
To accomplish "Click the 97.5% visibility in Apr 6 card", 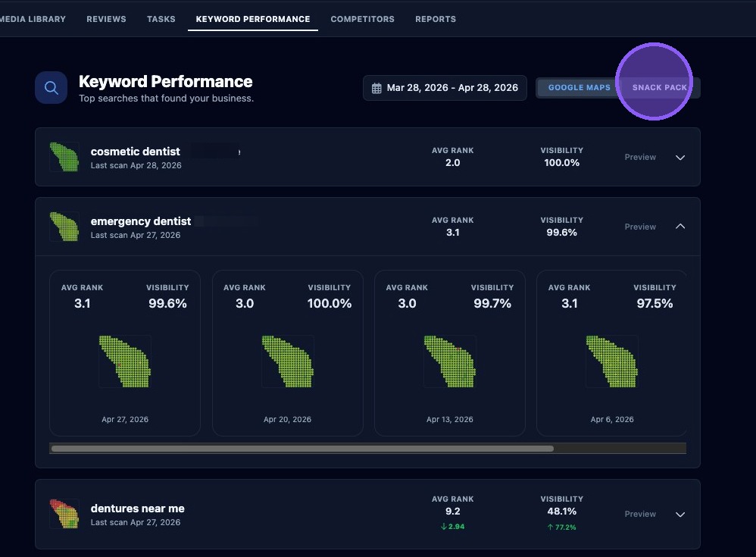I will 654,303.
